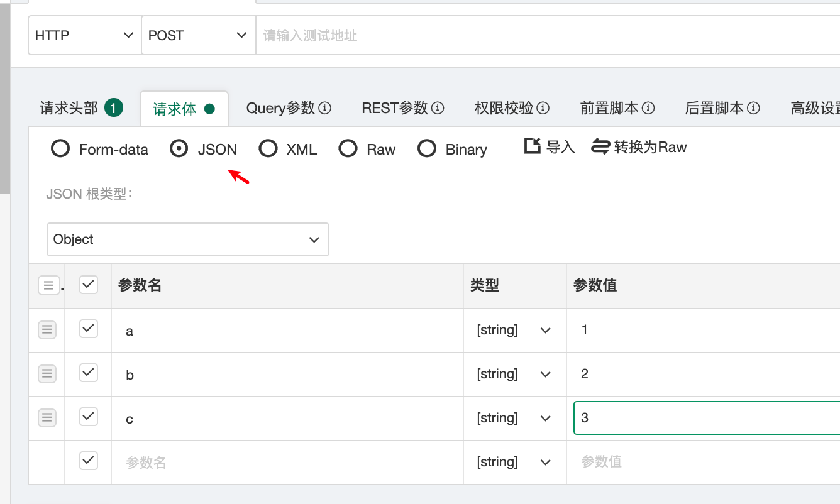This screenshot has height=504, width=840.
Task: Select the JSON radio button
Action: tap(179, 149)
